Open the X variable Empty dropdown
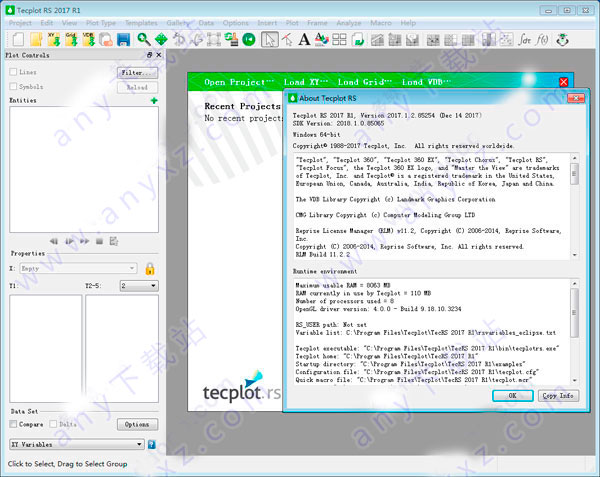Screen dimensions: 600x477 [78, 269]
